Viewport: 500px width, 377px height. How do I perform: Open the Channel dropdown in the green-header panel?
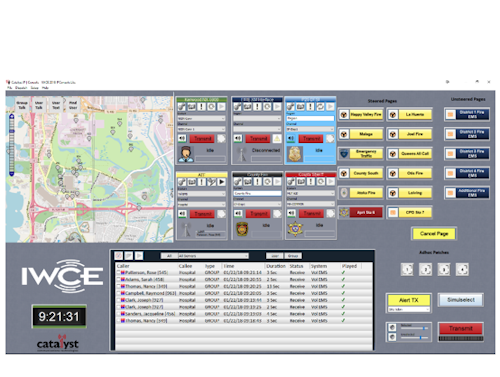(202, 129)
